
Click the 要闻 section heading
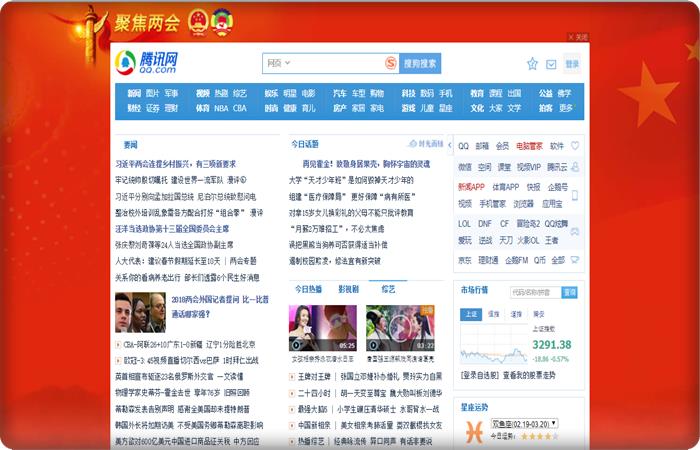click(x=130, y=145)
